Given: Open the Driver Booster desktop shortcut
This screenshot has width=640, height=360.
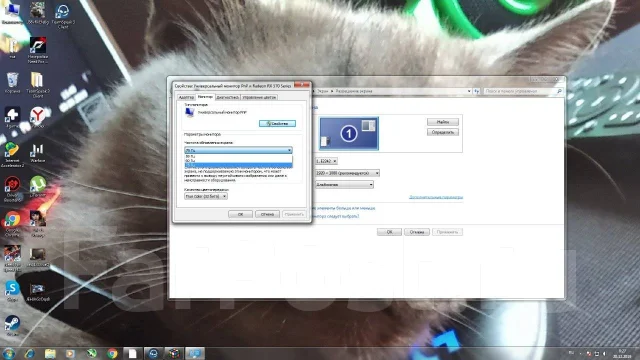Looking at the screenshot, I should point(12,189).
